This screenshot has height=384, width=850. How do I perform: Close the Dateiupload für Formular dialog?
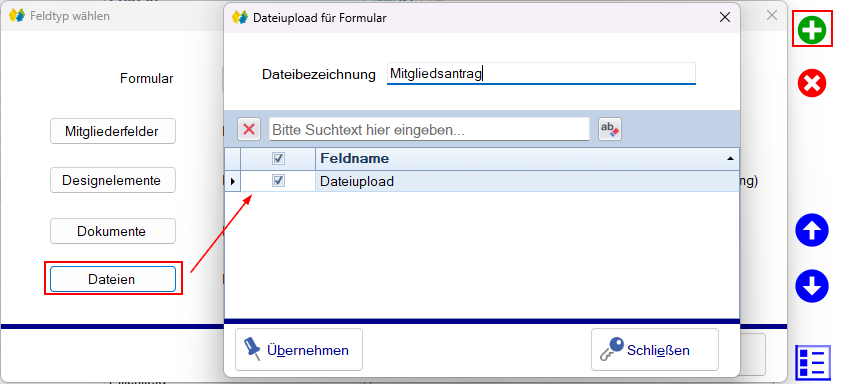coord(725,17)
